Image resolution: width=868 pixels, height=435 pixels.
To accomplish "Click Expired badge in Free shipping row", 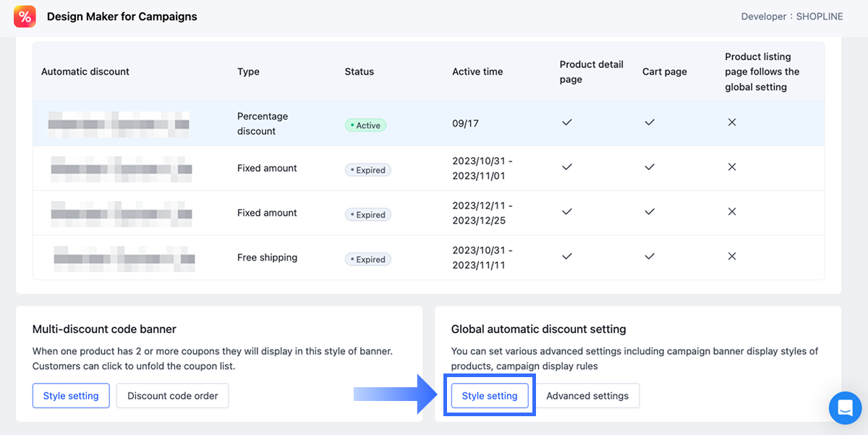I will (368, 259).
